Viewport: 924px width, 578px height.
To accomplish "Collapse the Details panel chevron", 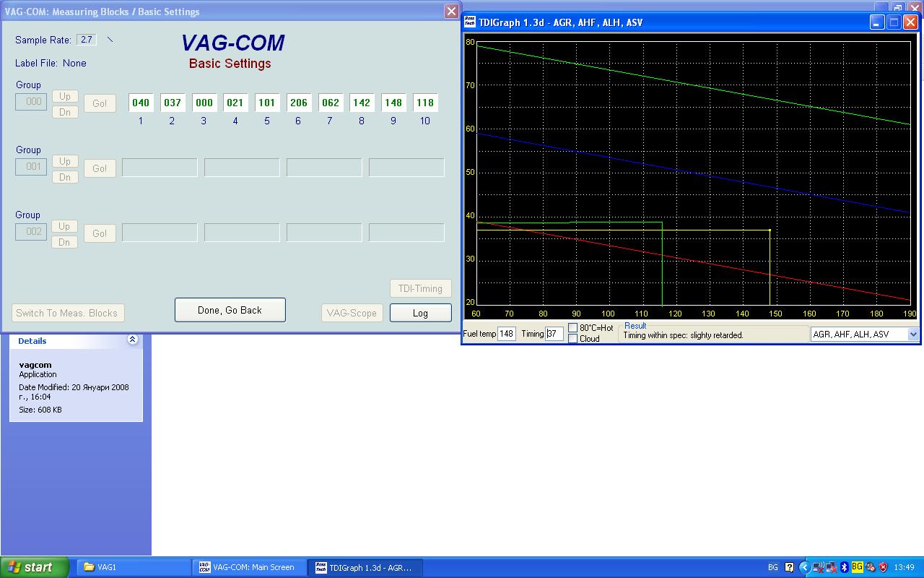I will pyautogui.click(x=132, y=340).
